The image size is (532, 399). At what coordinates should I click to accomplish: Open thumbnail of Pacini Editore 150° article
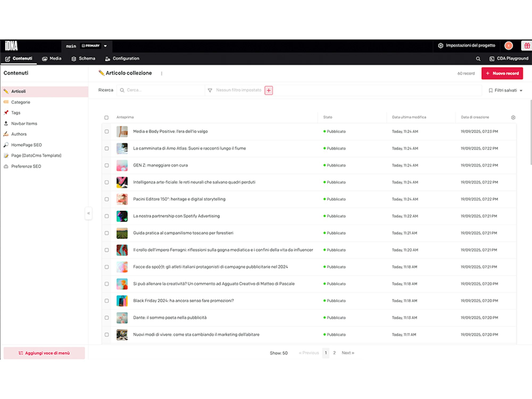(122, 199)
